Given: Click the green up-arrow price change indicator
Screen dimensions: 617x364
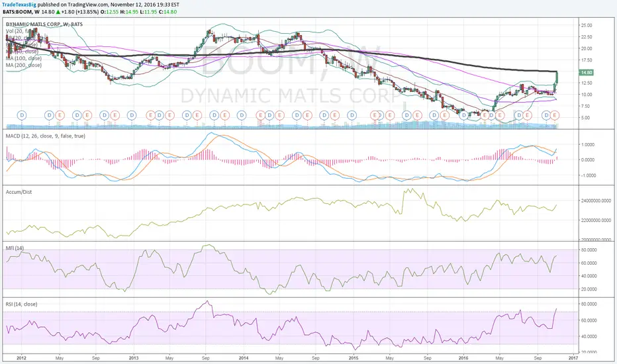Looking at the screenshot, I should tap(59, 12).
